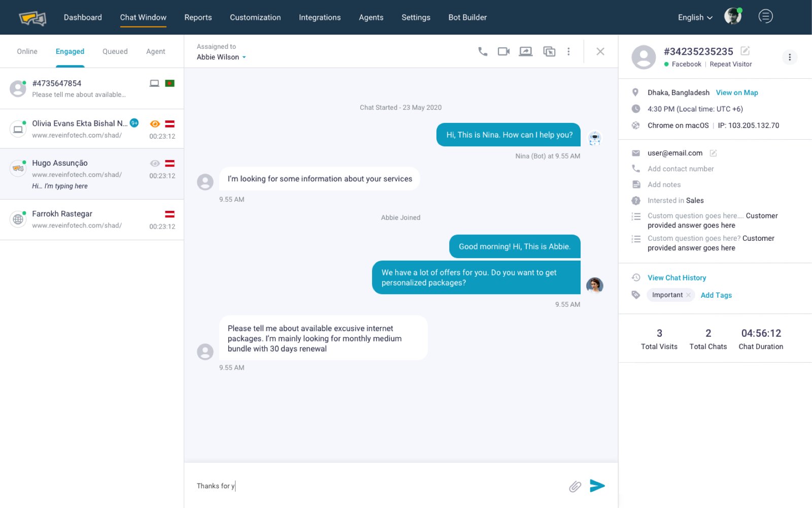The width and height of the screenshot is (812, 508).
Task: Open View Chat History link
Action: 676,278
